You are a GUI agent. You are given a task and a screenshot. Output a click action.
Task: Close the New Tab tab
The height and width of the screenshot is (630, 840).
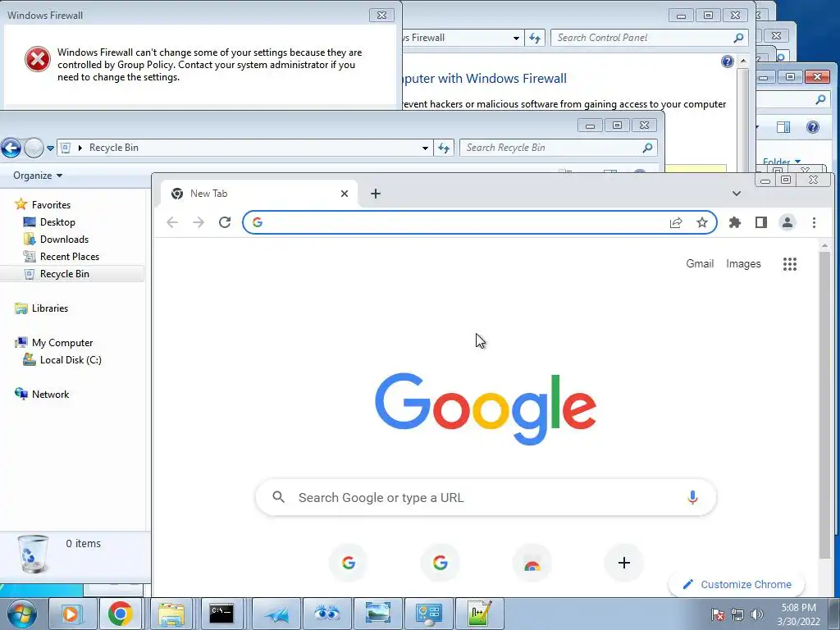coord(345,194)
